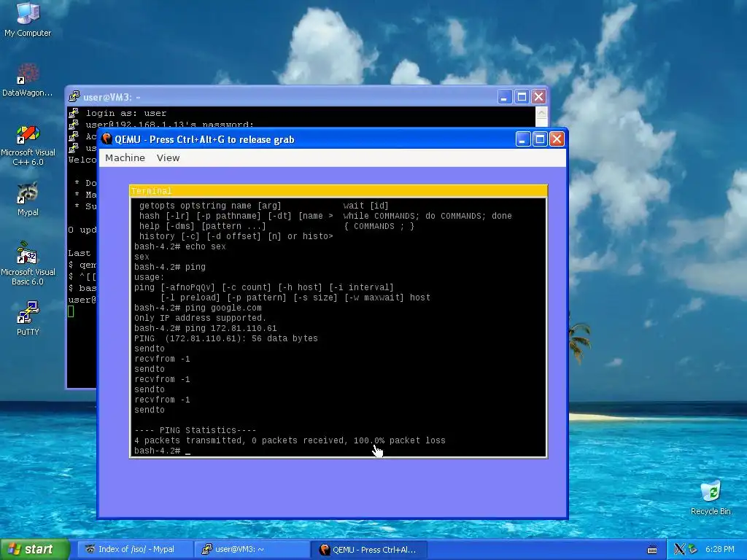Image resolution: width=747 pixels, height=560 pixels.
Task: Click 'wait [id]' text in terminal
Action: 366,206
